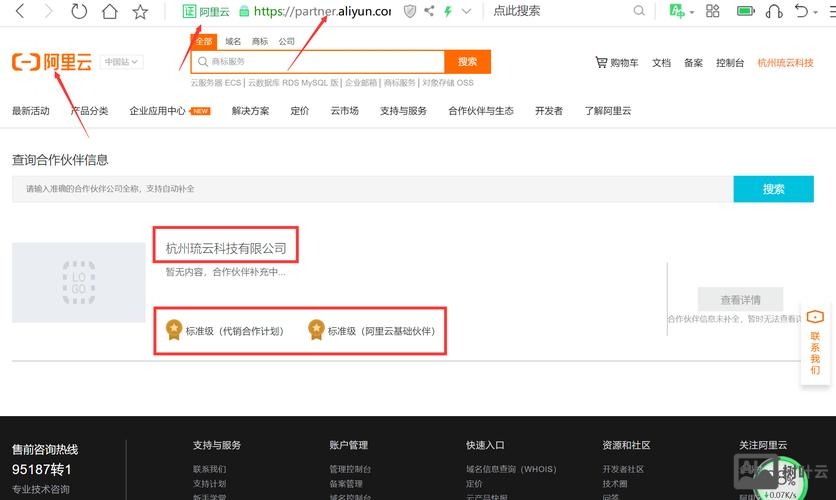Click the green padlock security icon

[x=244, y=11]
